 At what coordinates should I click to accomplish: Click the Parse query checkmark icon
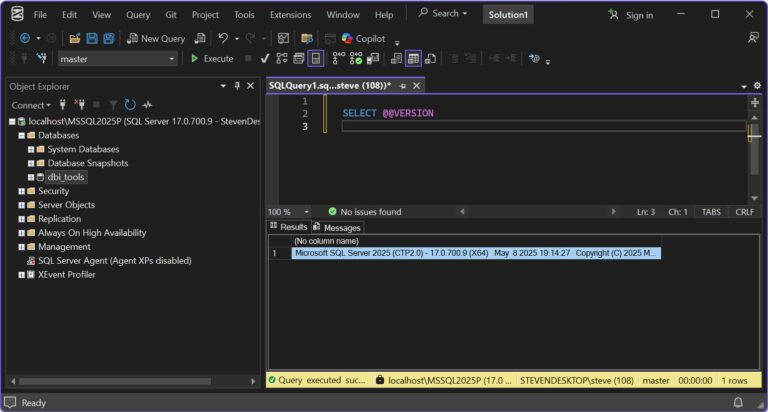click(x=264, y=59)
